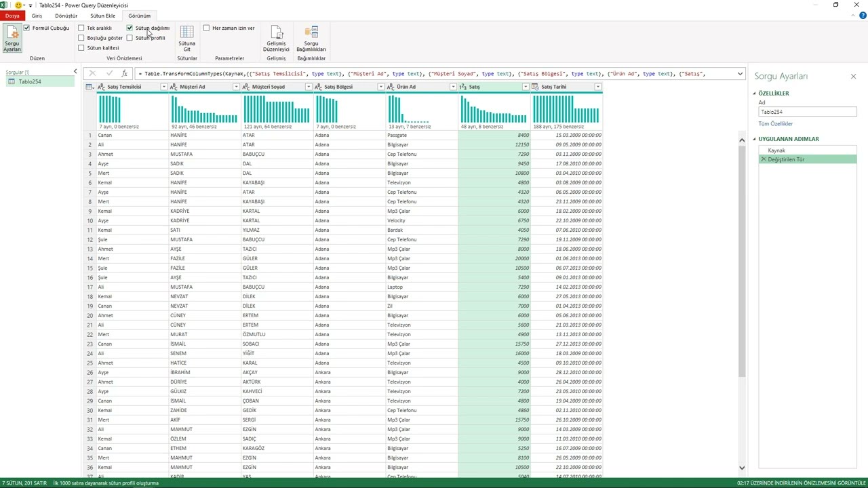Click the fx formula icon
Viewport: 868px width, 488px height.
pyautogui.click(x=124, y=73)
